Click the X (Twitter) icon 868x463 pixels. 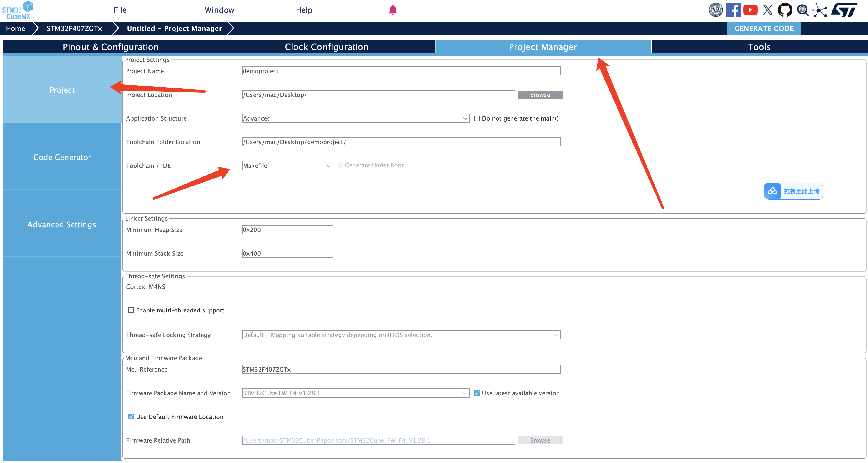768,10
